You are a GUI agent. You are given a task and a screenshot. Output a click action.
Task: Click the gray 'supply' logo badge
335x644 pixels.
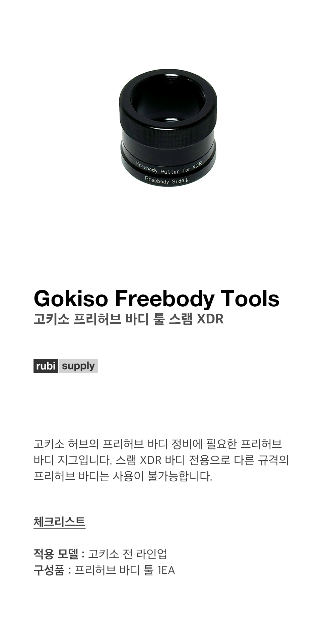pos(78,366)
